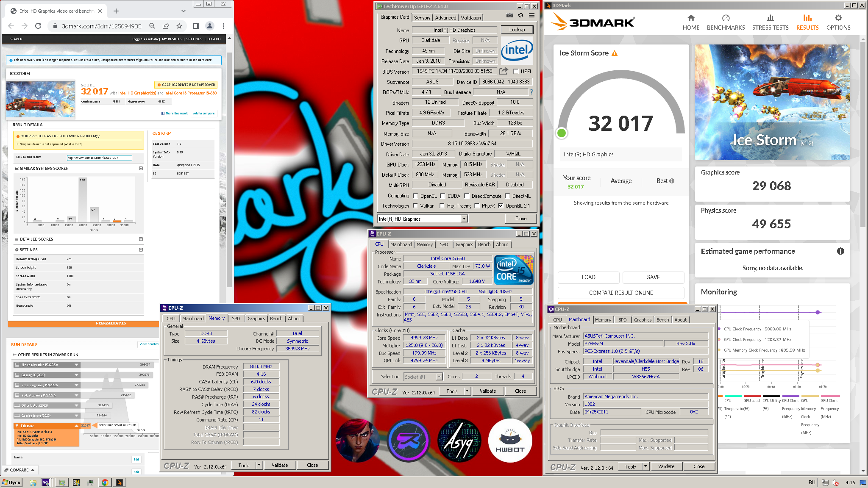
Task: Toggle the Ray Tracing checkbox
Action: point(442,206)
